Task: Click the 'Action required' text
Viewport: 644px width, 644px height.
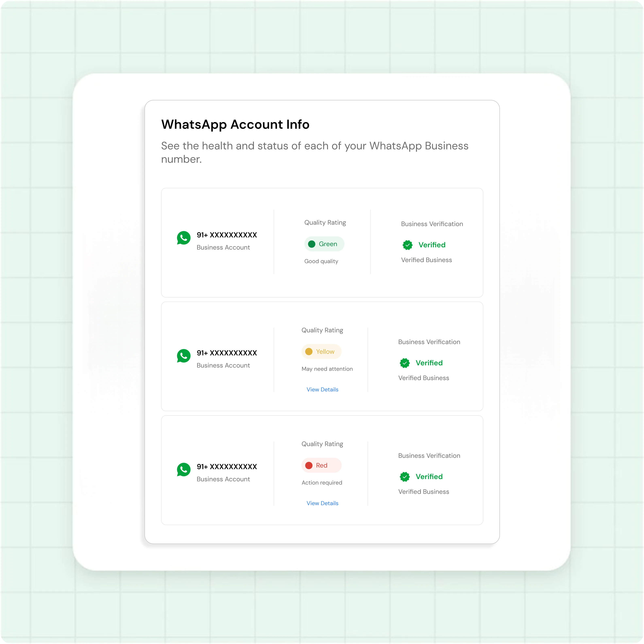Action: (322, 483)
